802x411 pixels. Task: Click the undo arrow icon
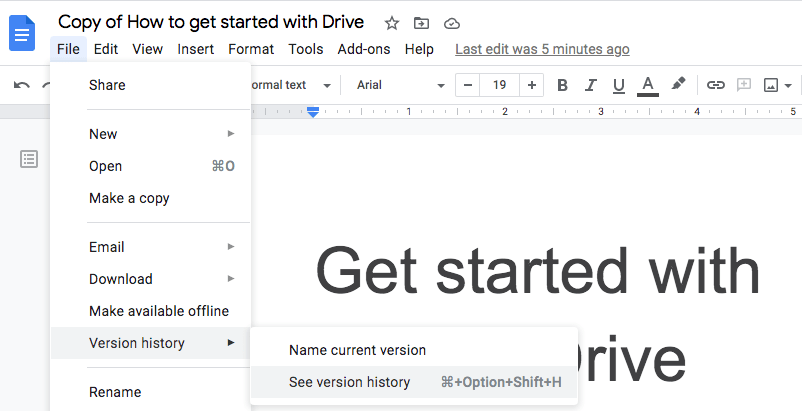click(22, 85)
